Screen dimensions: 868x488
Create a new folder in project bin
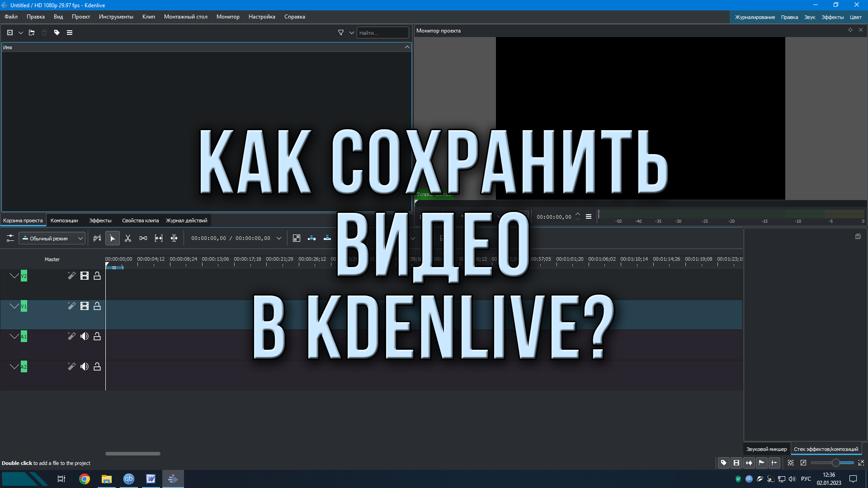point(32,33)
